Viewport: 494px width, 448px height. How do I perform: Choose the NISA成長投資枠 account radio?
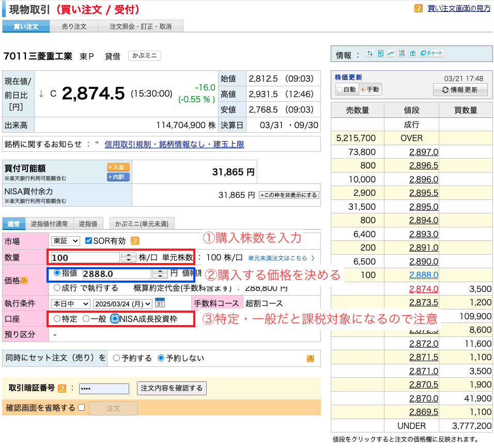[115, 319]
